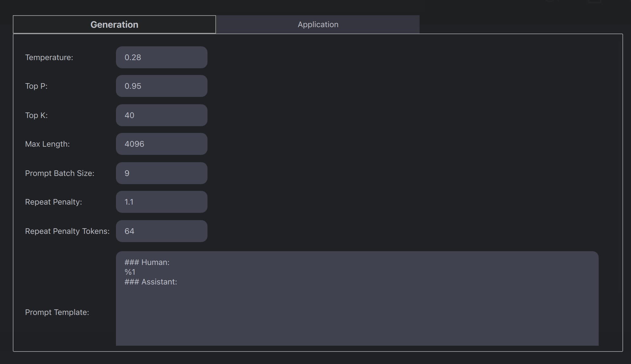Click the Top K label
The image size is (631, 364).
(36, 115)
